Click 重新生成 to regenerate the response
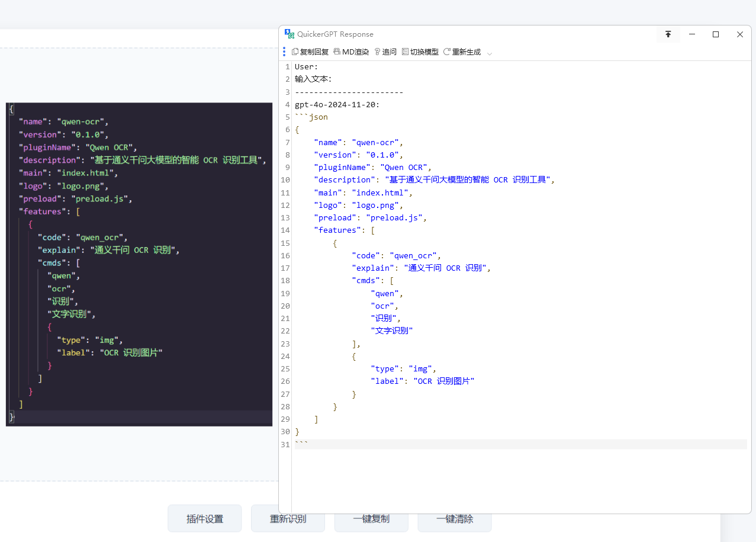The height and width of the screenshot is (542, 756). [462, 52]
